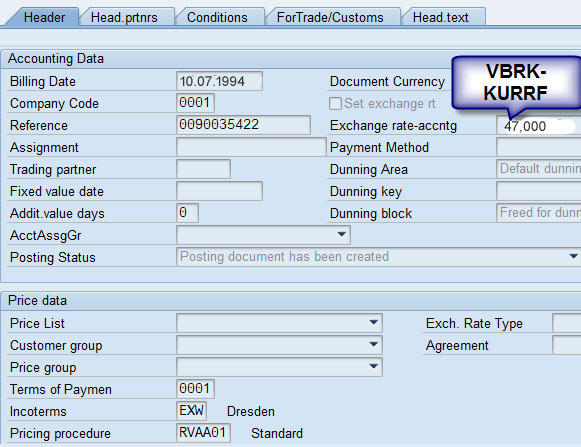The image size is (581, 447).
Task: Switch to the Header tab
Action: click(x=44, y=17)
